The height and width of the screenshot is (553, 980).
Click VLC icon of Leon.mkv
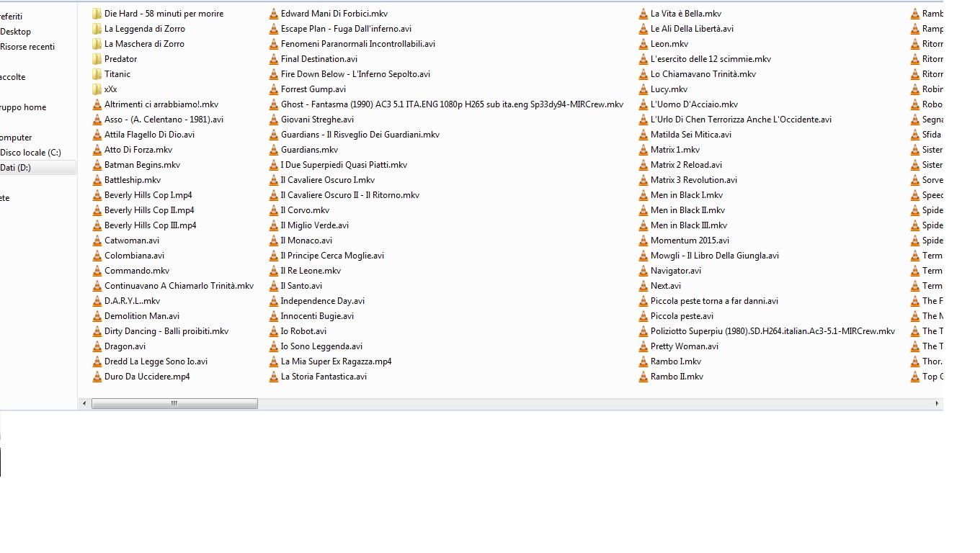point(643,44)
